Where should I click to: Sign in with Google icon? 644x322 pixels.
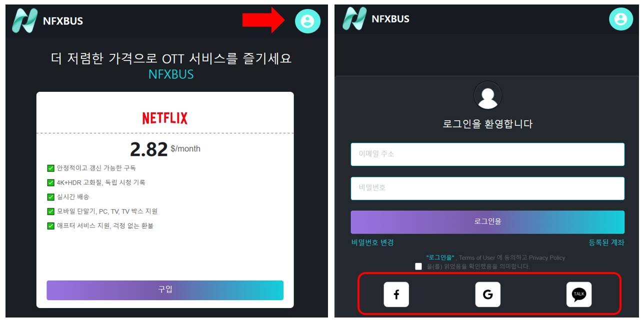(487, 295)
